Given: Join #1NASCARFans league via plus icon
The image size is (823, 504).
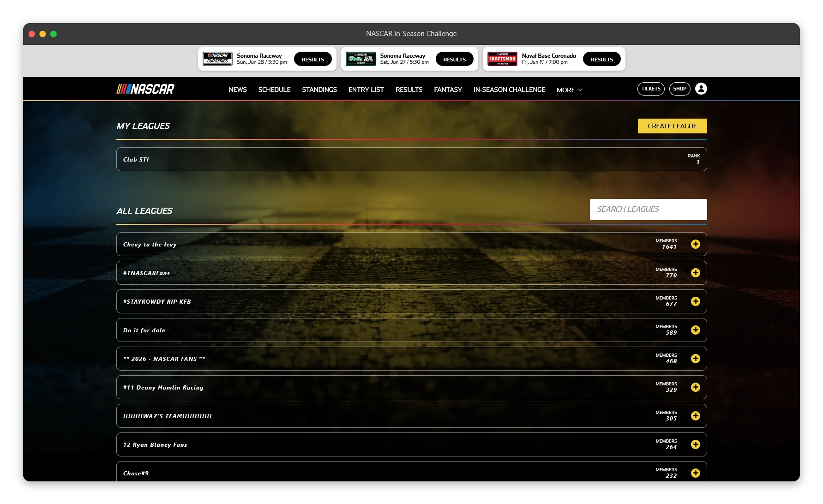Looking at the screenshot, I should tap(695, 273).
